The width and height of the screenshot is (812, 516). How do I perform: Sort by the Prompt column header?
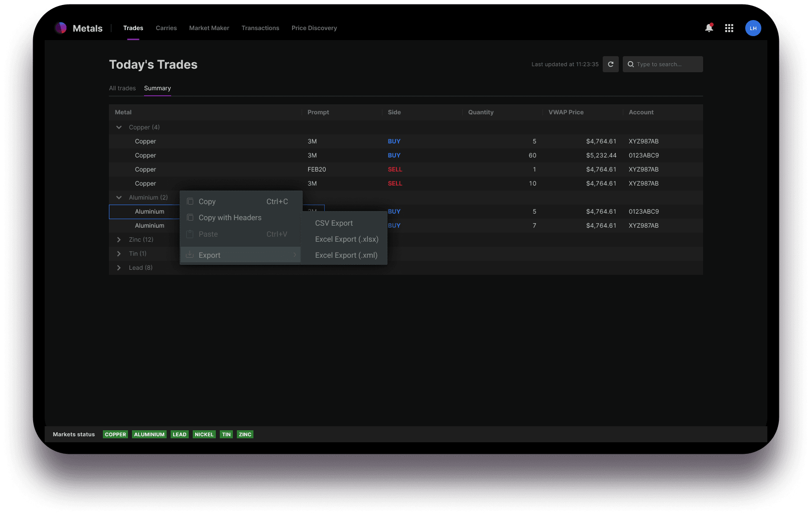(x=342, y=112)
